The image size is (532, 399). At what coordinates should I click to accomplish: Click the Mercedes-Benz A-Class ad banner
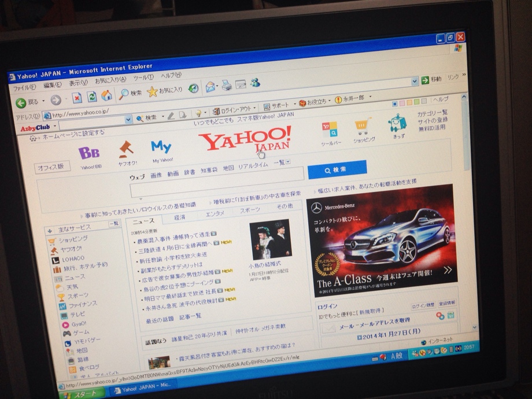coord(382,241)
